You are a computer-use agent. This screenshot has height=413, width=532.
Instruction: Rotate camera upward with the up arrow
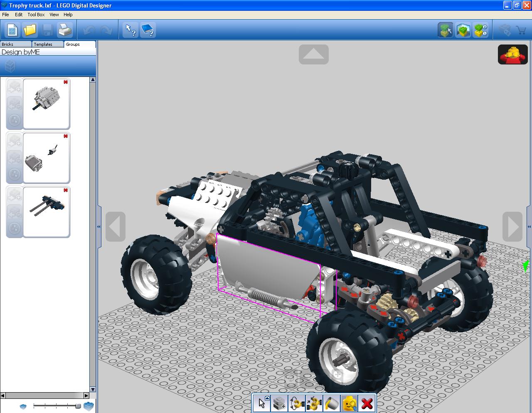(x=314, y=54)
